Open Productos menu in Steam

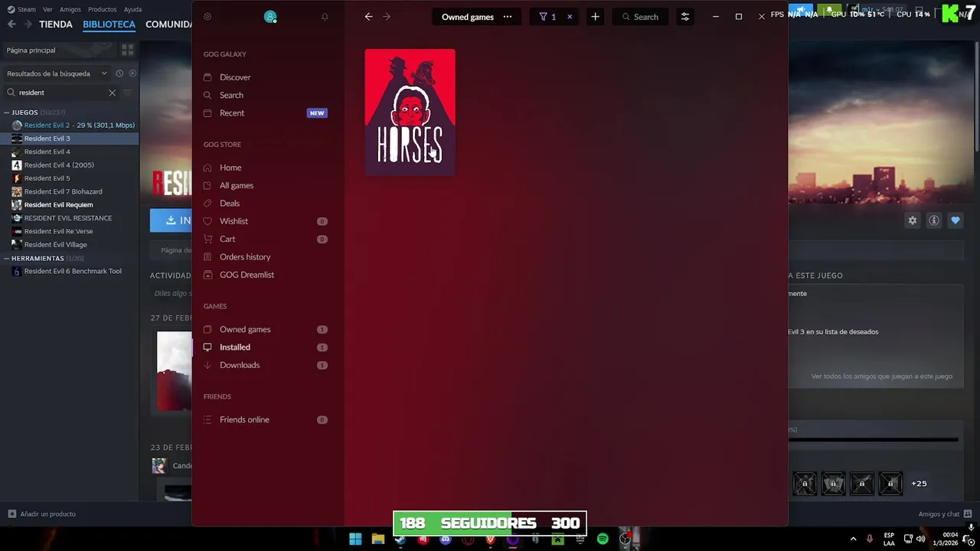(x=103, y=9)
